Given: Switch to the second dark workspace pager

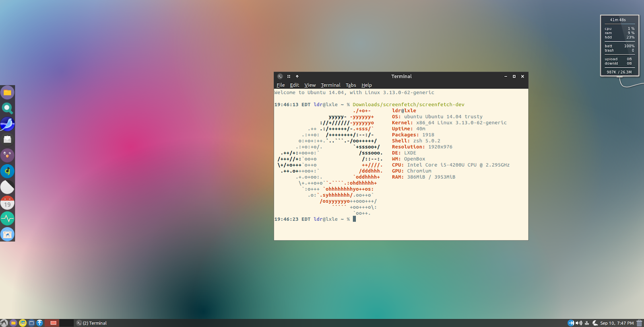Looking at the screenshot, I should [x=67, y=323].
